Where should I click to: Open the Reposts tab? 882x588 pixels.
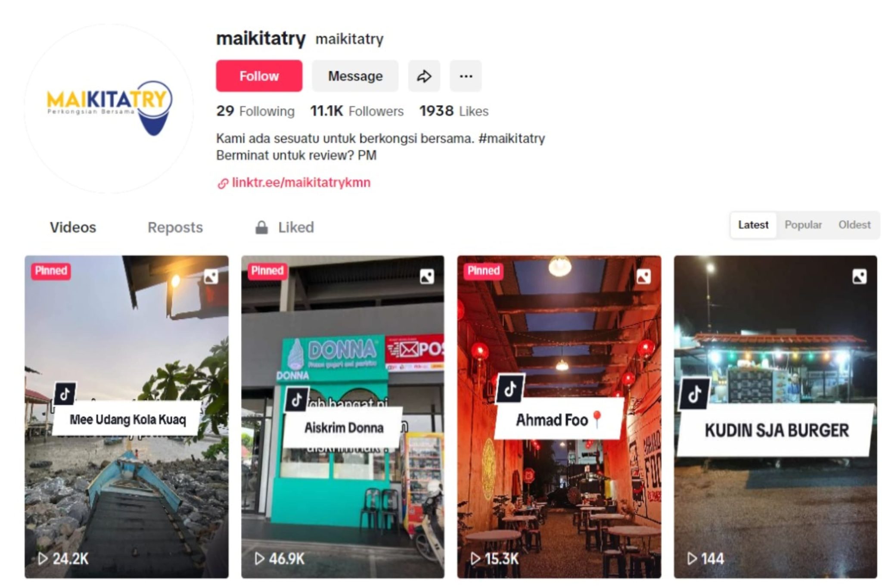(175, 227)
